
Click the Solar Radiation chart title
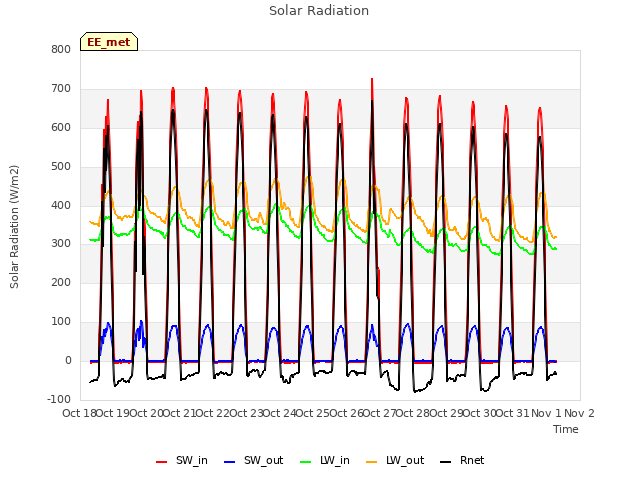[x=319, y=11]
